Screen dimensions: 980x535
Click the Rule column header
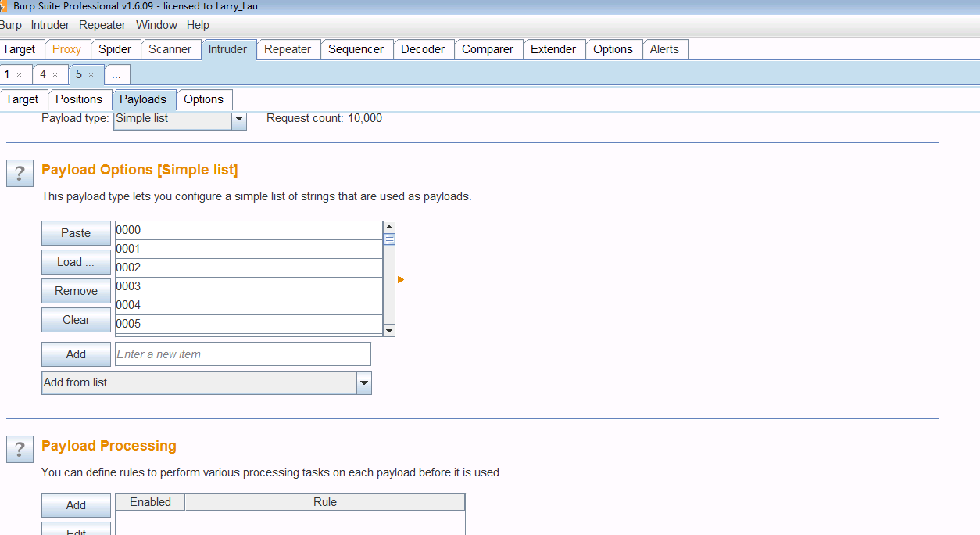[x=325, y=502]
